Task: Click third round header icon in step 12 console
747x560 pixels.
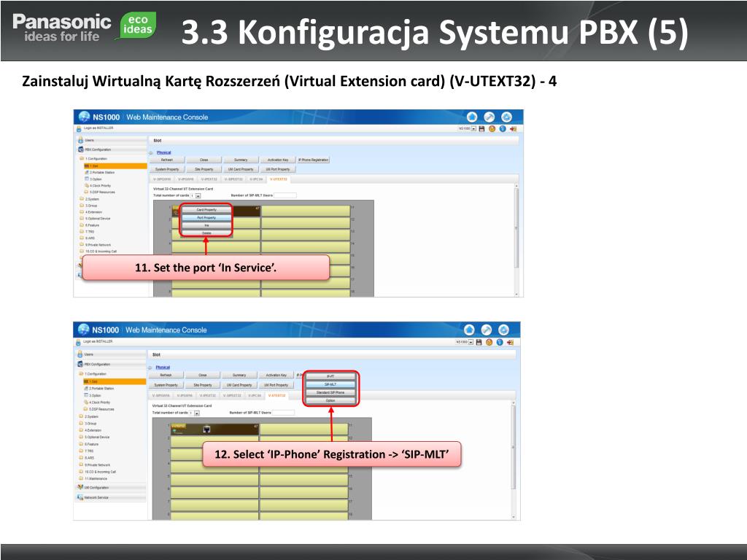Action: click(x=503, y=330)
